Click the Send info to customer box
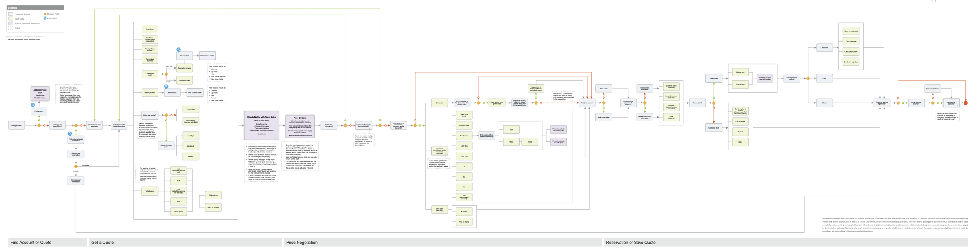The width and height of the screenshot is (980, 252). (x=951, y=103)
